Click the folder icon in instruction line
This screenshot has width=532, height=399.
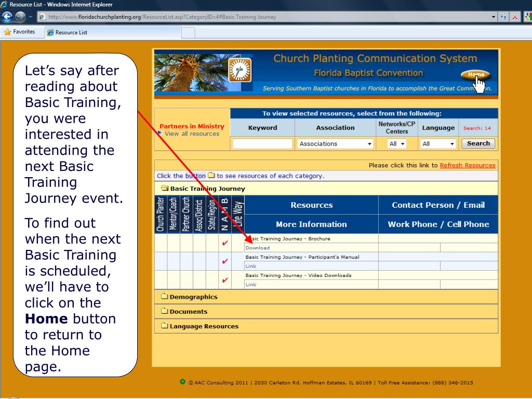tap(211, 176)
